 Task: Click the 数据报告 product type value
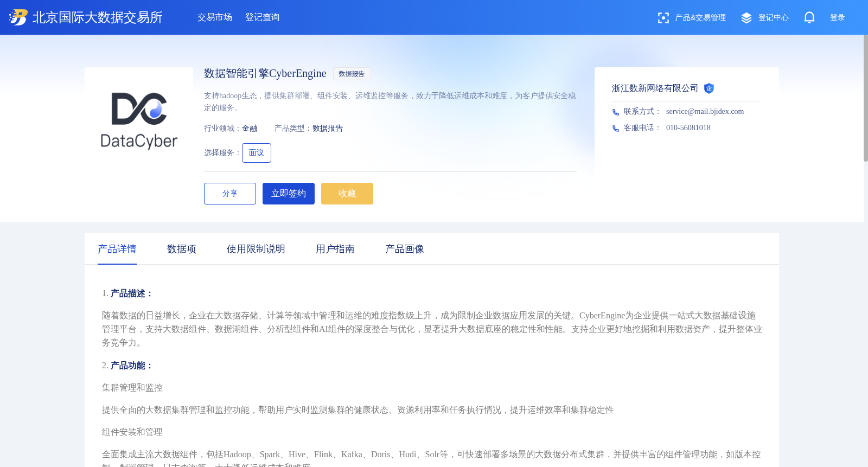(x=328, y=129)
